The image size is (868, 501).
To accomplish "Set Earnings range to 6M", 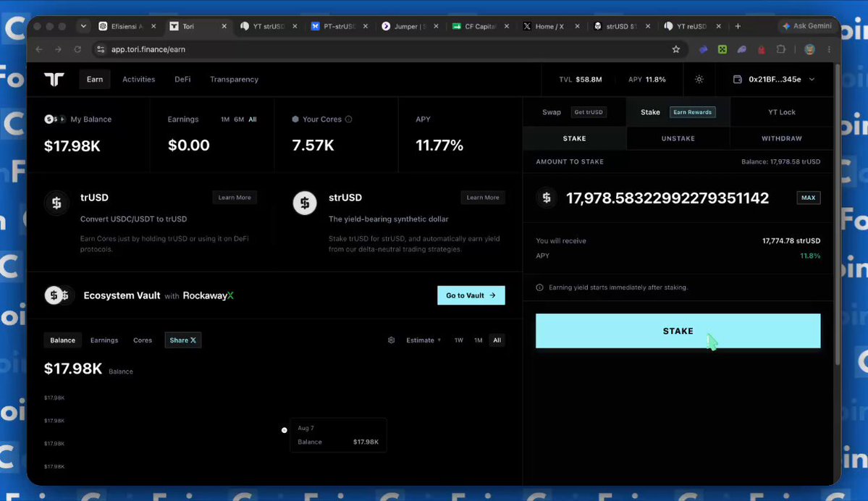I will coord(239,119).
